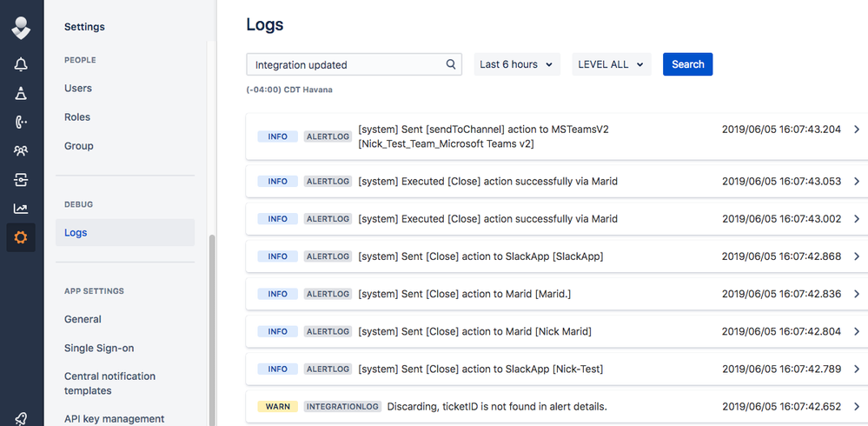This screenshot has height=426, width=868.
Task: Click timestamp 2019/06/05 16:07:42.789
Action: [781, 369]
